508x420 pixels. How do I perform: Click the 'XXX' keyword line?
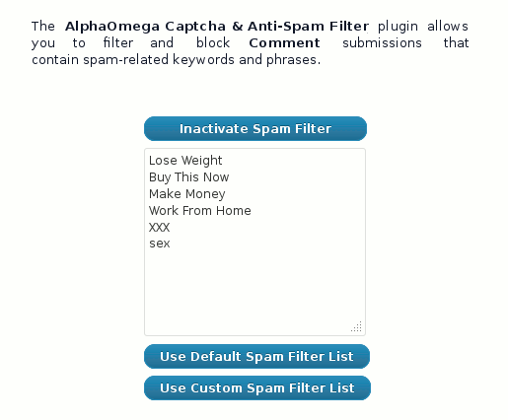tap(159, 228)
